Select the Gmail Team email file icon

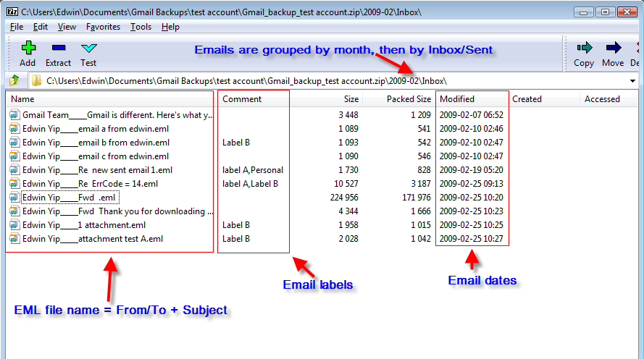[x=15, y=114]
